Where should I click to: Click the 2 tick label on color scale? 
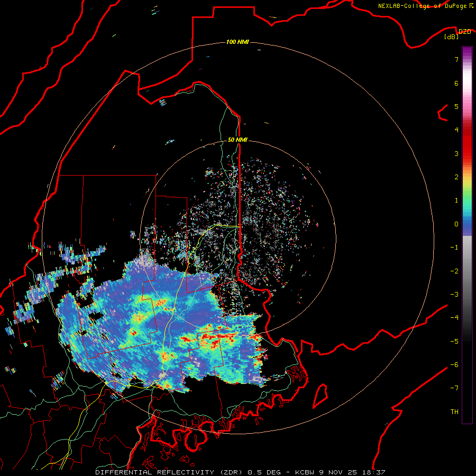(x=456, y=177)
